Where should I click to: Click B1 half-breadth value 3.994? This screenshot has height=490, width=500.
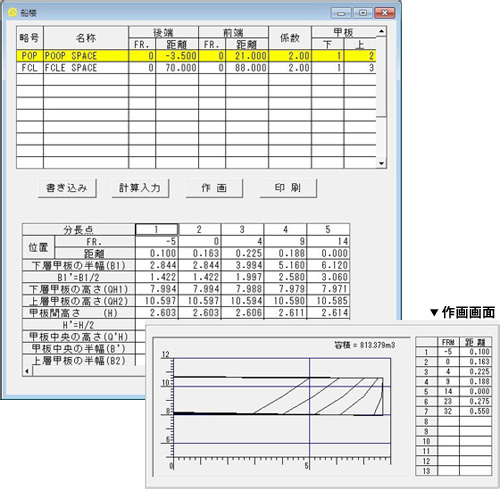tap(242, 265)
